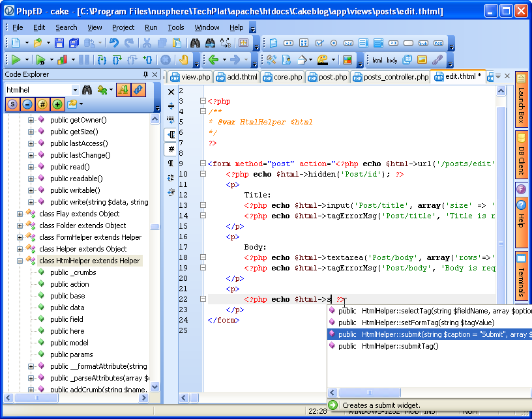Click the Save All toolbar icon
Image resolution: width=532 pixels, height=419 pixels.
(x=74, y=43)
